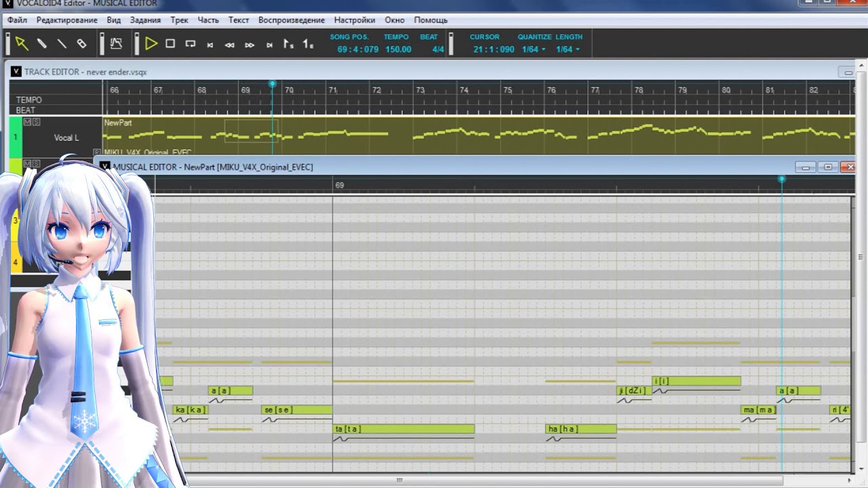Open the Текст menu

[x=239, y=20]
